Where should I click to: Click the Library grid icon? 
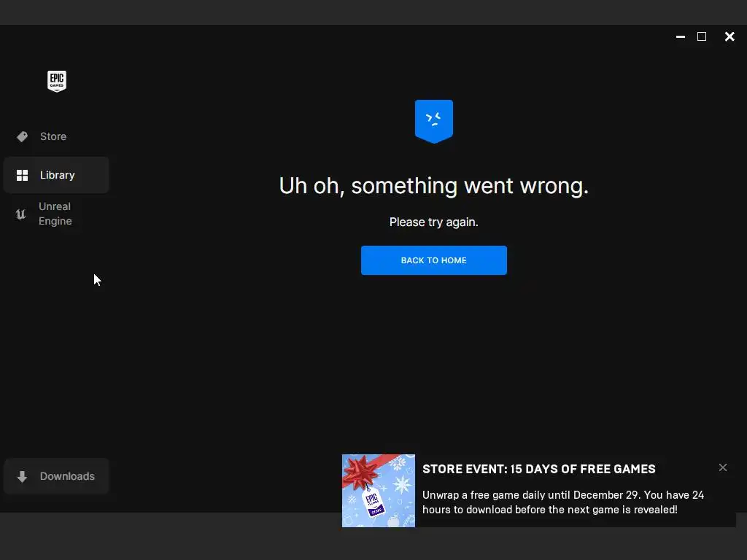pos(22,175)
